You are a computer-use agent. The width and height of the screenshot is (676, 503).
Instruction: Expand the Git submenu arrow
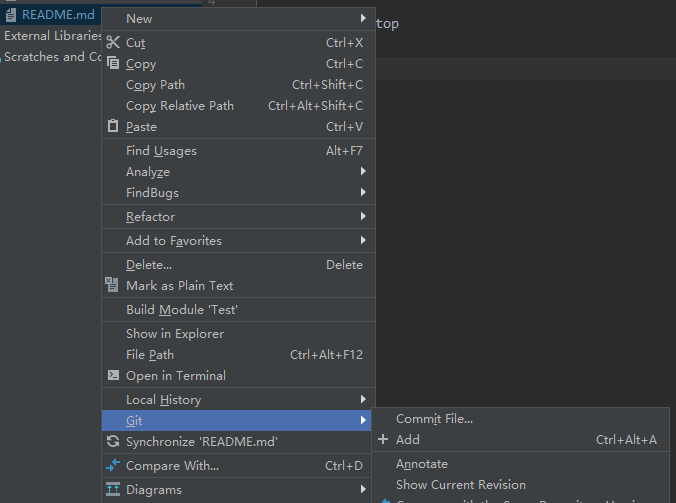point(363,420)
